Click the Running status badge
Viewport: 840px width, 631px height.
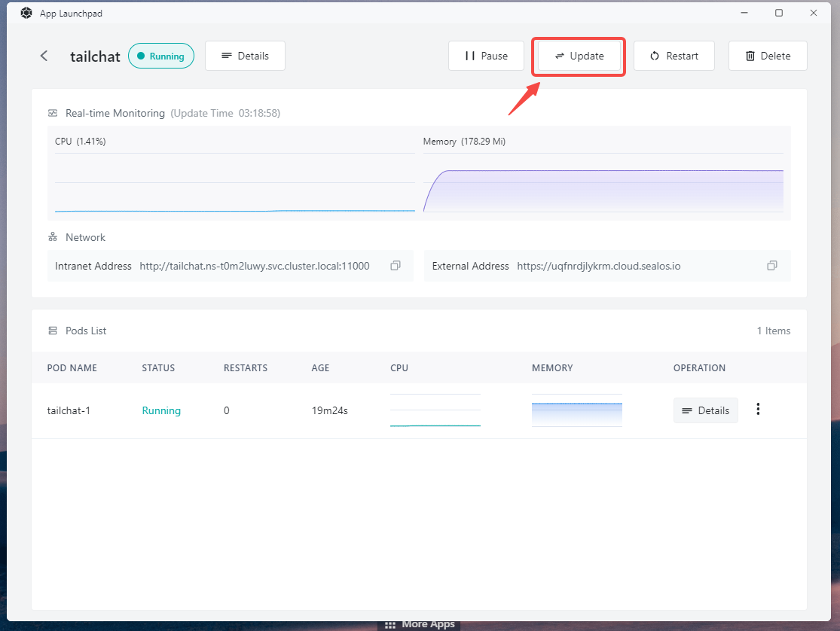[x=161, y=56]
